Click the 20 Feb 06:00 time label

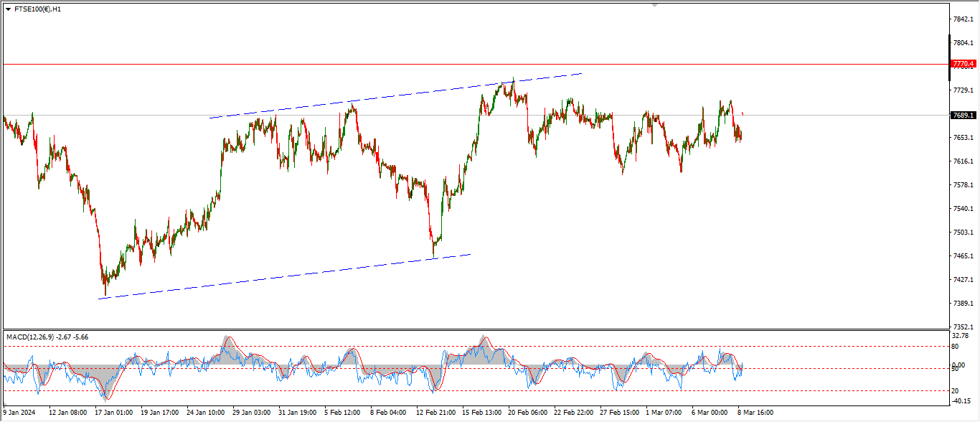coord(527,413)
